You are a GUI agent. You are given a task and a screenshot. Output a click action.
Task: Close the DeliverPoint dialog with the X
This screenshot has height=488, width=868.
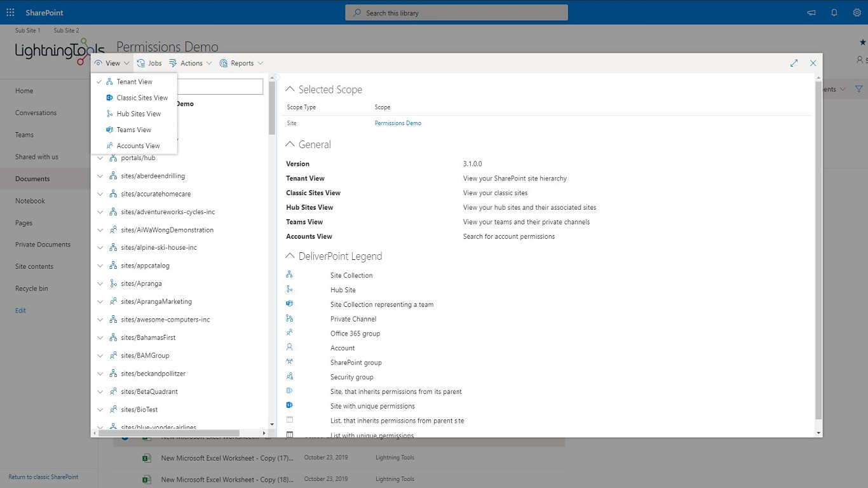pyautogui.click(x=813, y=63)
